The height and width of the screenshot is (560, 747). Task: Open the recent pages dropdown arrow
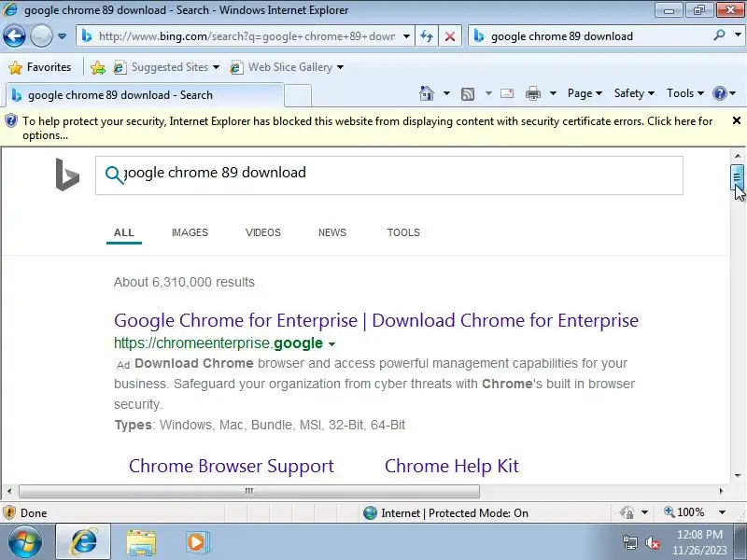62,36
